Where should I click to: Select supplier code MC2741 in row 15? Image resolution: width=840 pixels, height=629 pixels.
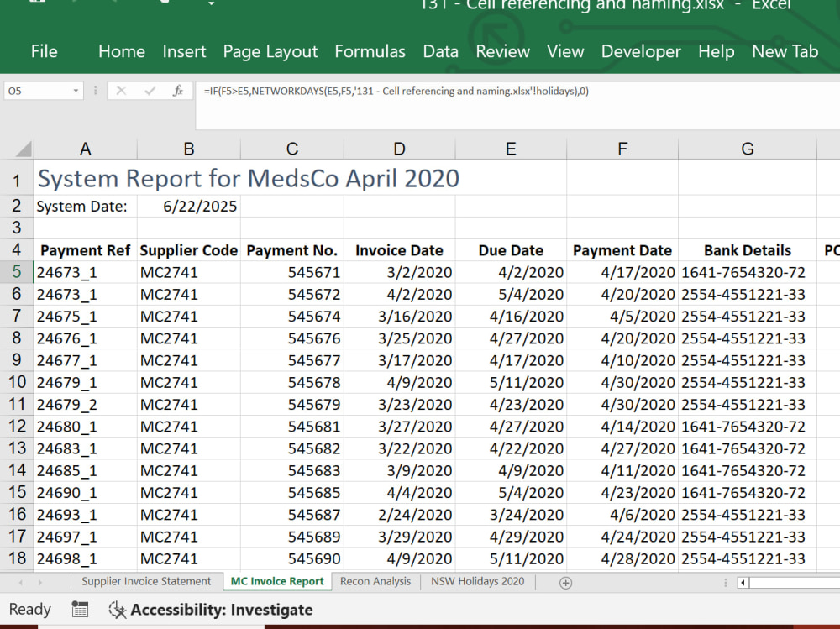188,493
